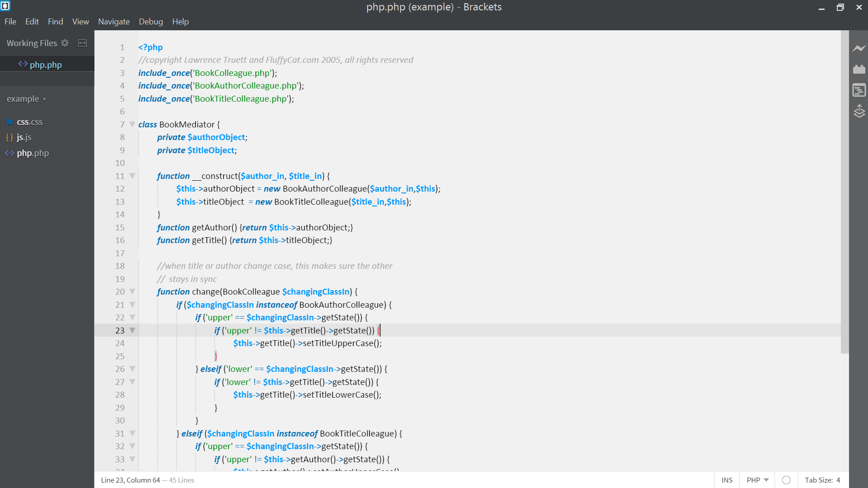Open the Debug menu
The image size is (868, 488).
pos(151,21)
